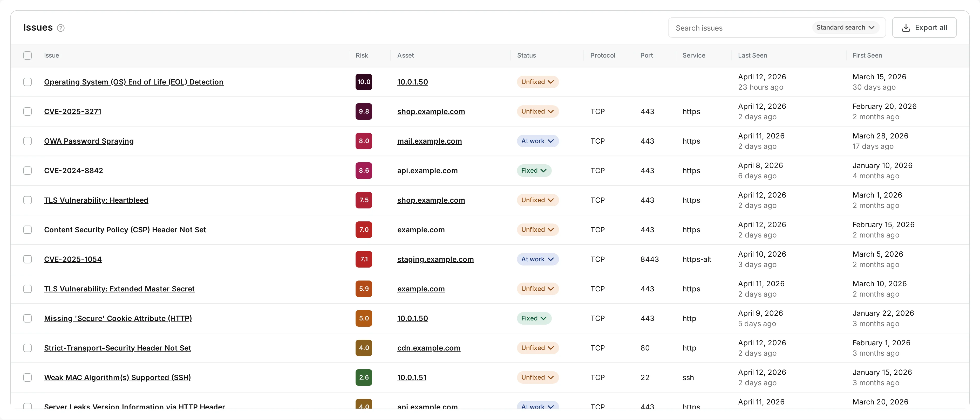Check the TLS Vulnerability: Heartbleed row
The image size is (980, 420).
click(x=28, y=200)
